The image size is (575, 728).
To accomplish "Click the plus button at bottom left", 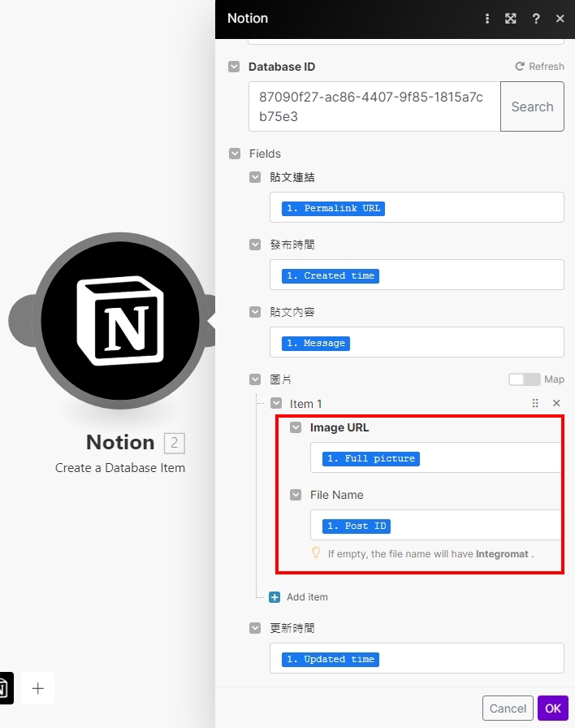I will [x=38, y=688].
